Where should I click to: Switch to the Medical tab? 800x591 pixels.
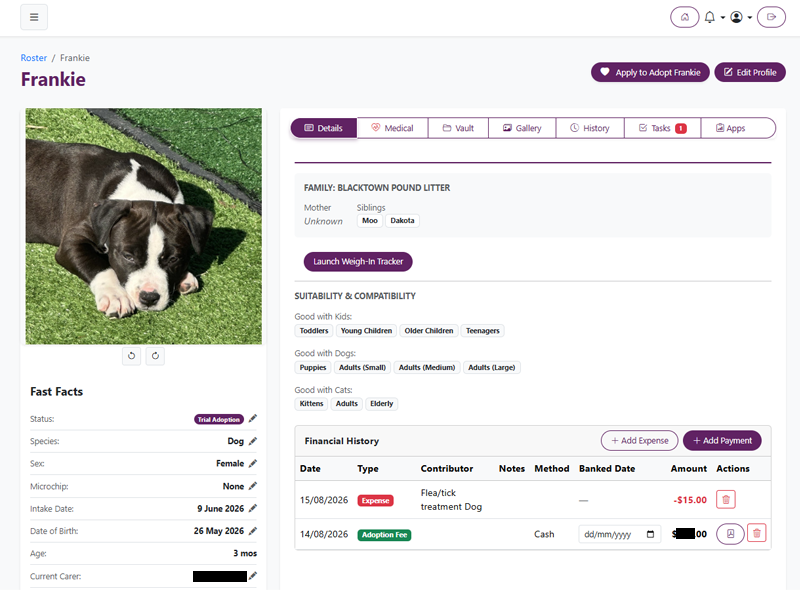(392, 128)
